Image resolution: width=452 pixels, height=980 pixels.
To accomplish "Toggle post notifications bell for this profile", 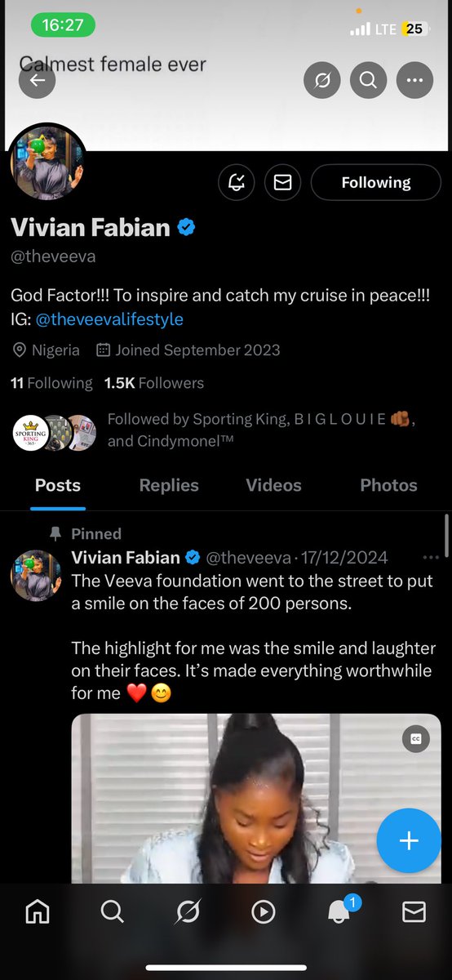I will click(x=237, y=183).
